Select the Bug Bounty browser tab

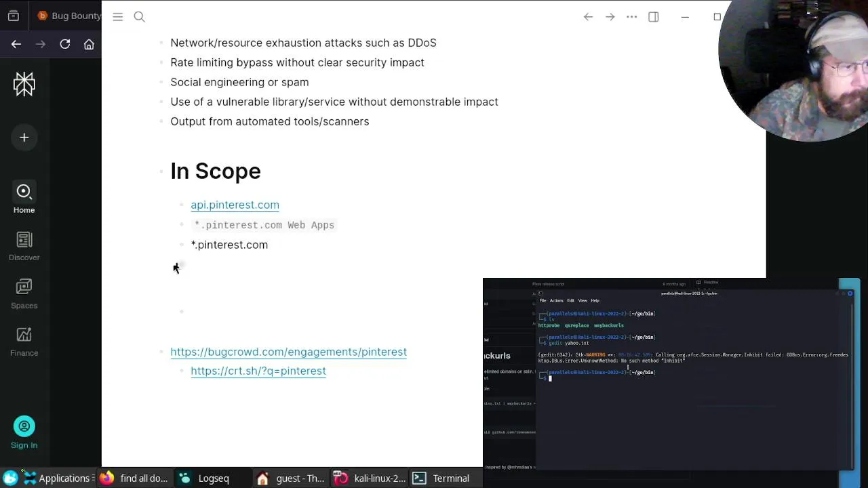point(69,16)
